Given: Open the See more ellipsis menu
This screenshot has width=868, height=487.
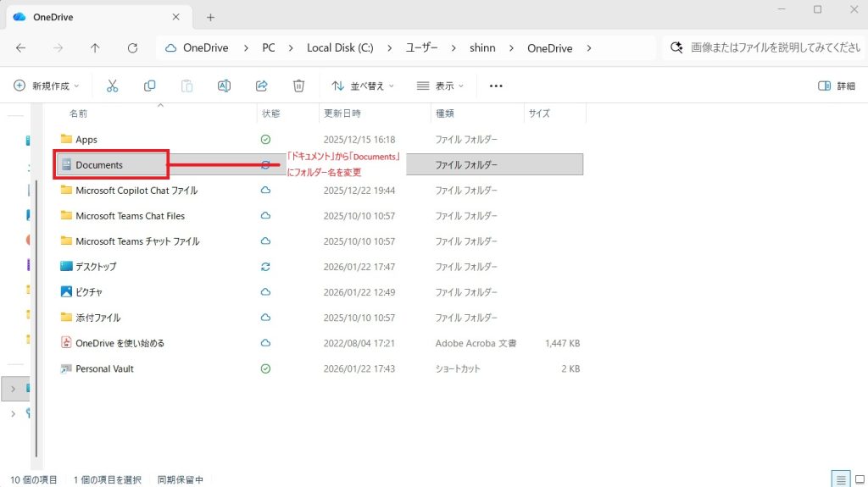Looking at the screenshot, I should pyautogui.click(x=497, y=86).
